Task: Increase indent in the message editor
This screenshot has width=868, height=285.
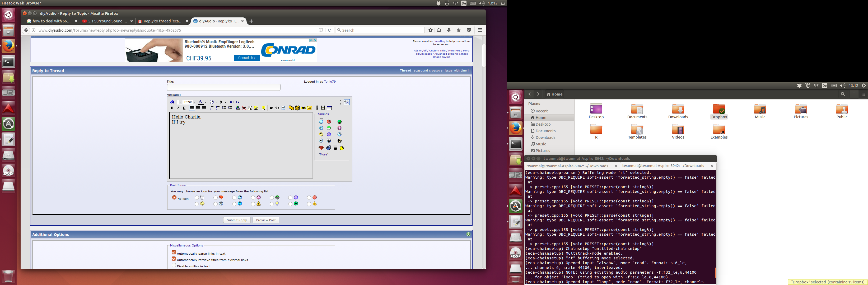Action: point(230,108)
